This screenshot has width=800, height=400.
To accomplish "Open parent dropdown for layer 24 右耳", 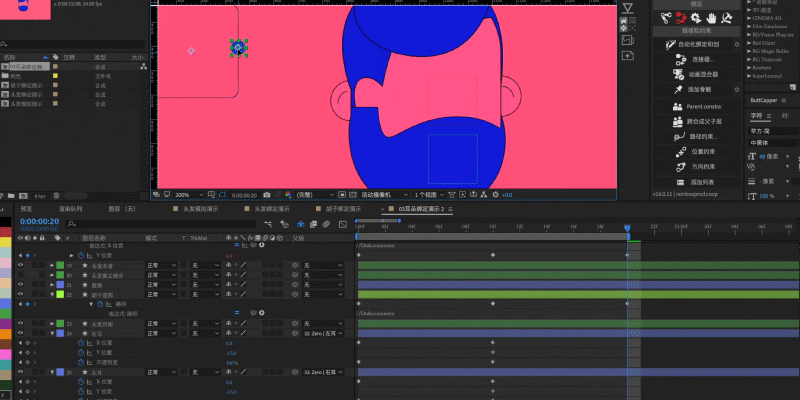I will (323, 333).
